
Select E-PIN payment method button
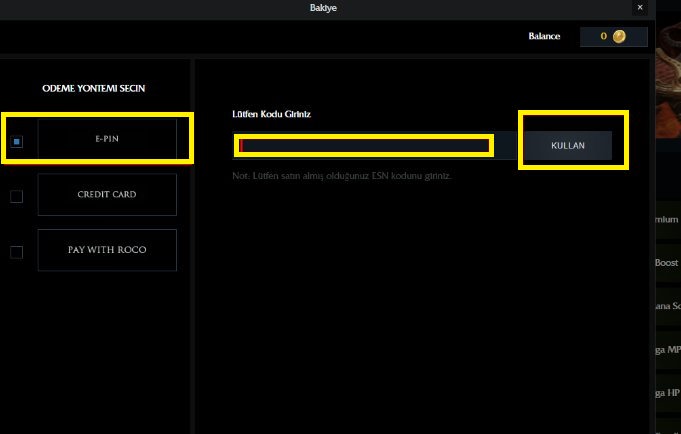click(x=107, y=139)
